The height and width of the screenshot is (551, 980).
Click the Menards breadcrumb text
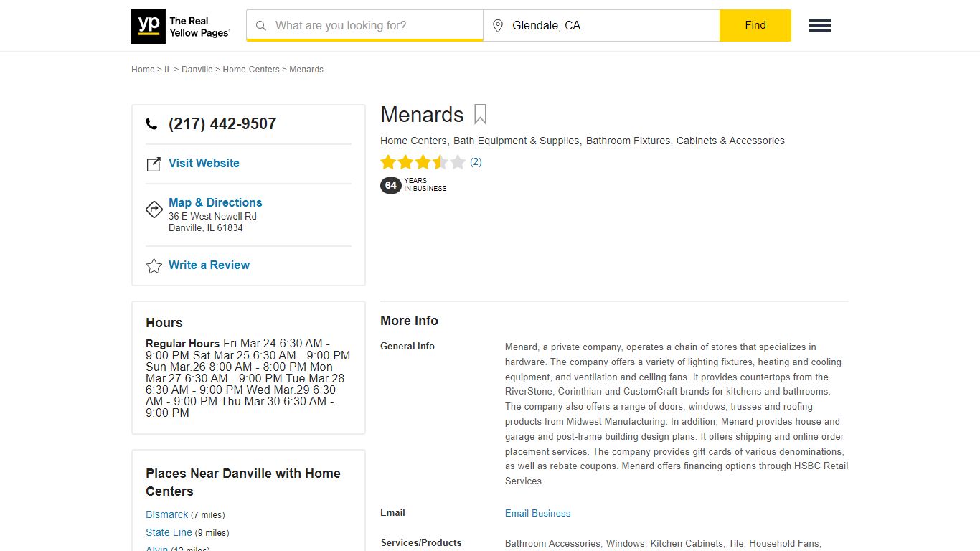point(306,70)
